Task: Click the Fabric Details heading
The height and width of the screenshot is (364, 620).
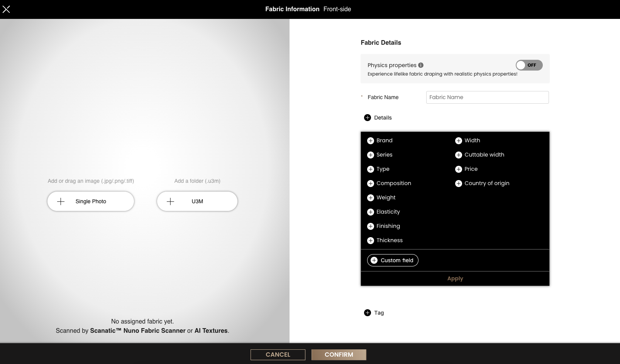Action: (x=381, y=42)
